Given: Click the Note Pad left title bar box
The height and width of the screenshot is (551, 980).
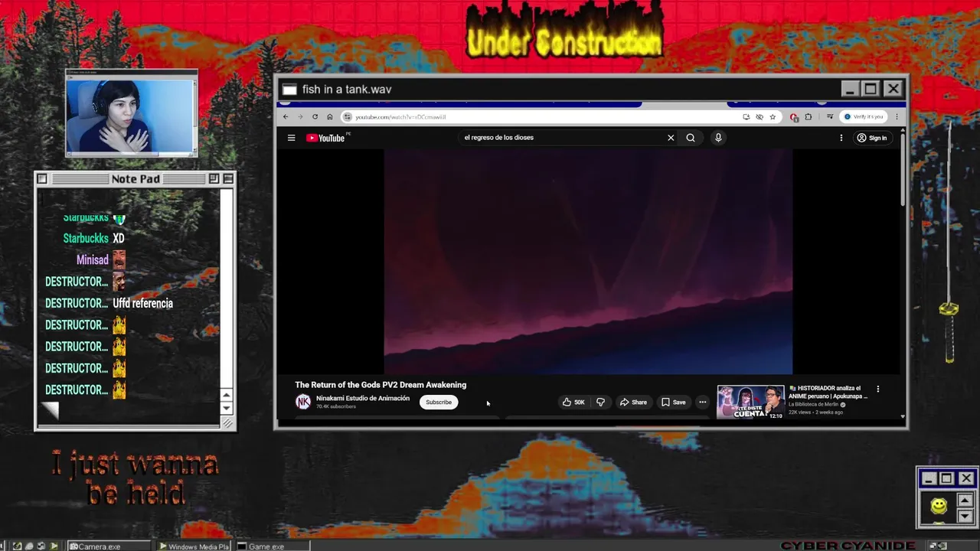Looking at the screenshot, I should pyautogui.click(x=42, y=179).
